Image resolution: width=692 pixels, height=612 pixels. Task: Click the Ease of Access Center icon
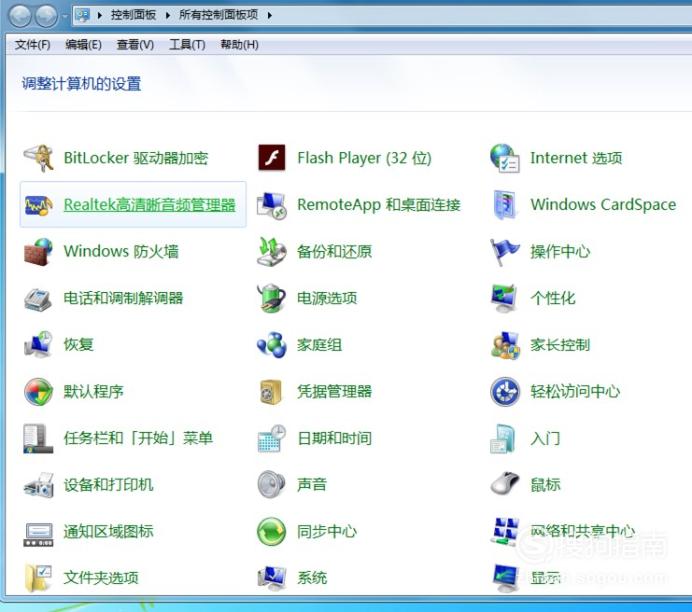tap(505, 391)
